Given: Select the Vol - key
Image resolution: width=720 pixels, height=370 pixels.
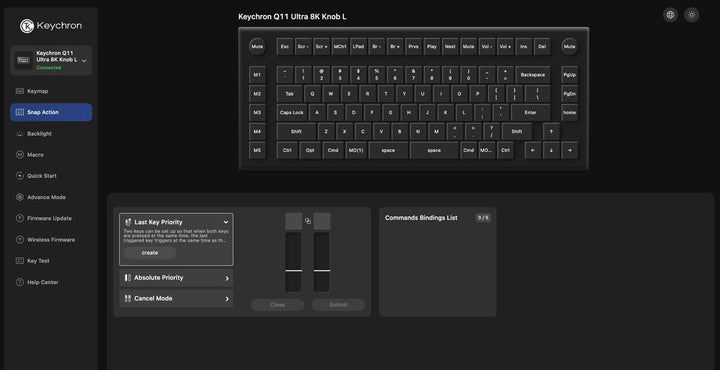Looking at the screenshot, I should tap(487, 46).
